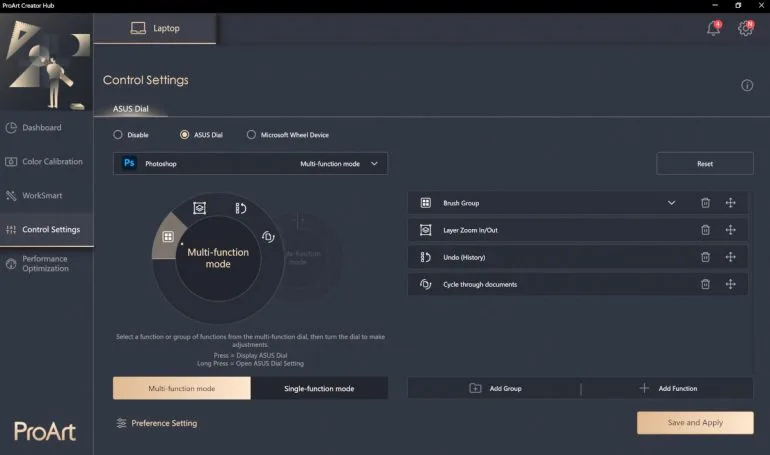Delete the Undo (History) function
770x455 pixels.
[x=705, y=257]
